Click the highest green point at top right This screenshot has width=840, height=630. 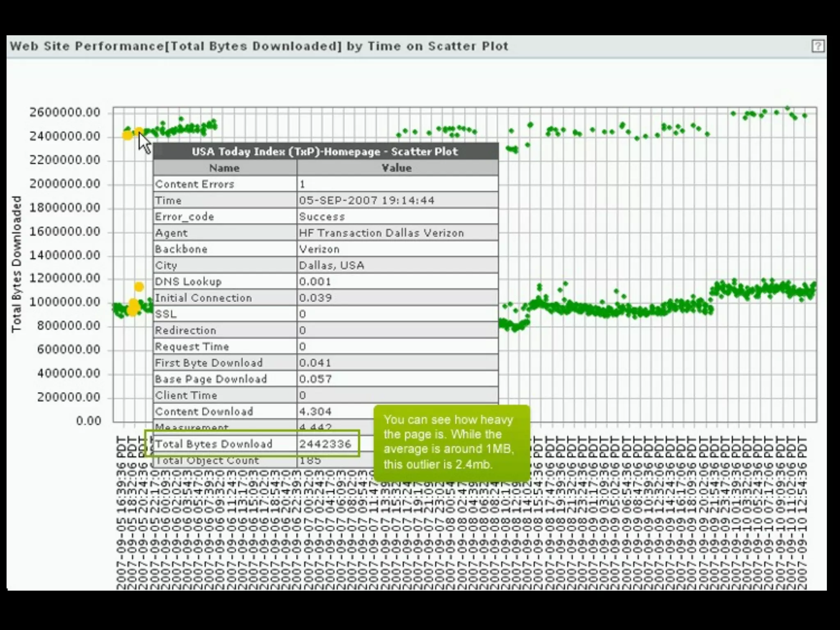tap(787, 108)
